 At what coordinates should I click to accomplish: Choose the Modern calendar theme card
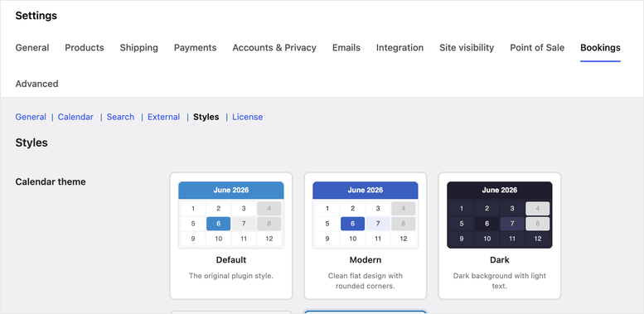pos(366,235)
